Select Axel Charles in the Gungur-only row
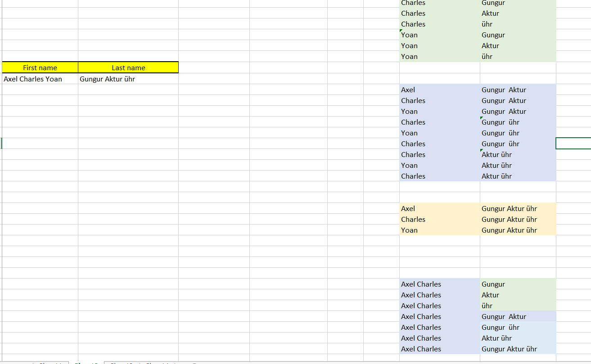 440,284
